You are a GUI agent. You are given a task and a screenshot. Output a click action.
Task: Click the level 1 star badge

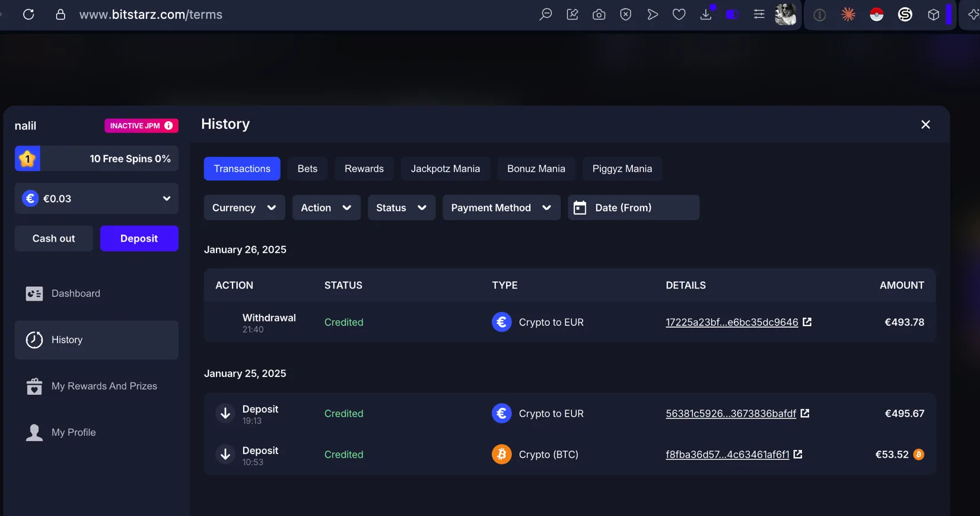coord(27,159)
